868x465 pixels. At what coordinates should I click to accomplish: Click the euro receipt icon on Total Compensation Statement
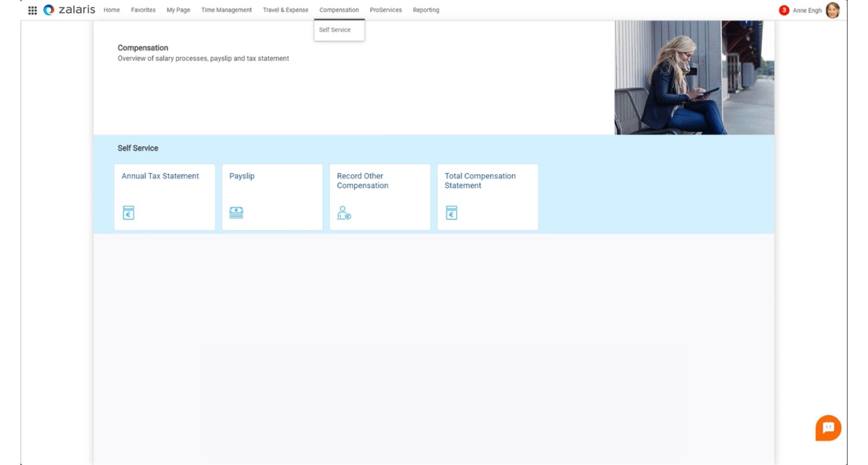tap(451, 213)
